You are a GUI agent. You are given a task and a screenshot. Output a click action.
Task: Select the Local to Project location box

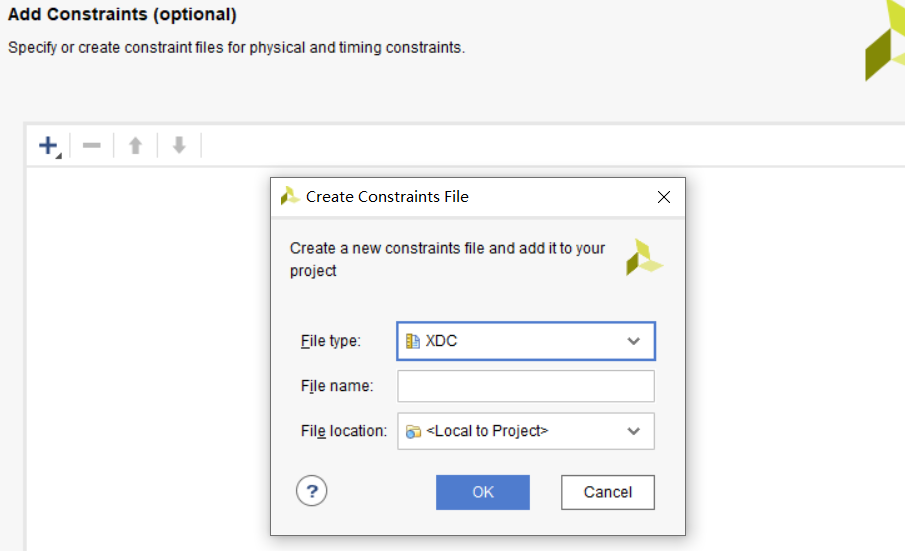526,431
